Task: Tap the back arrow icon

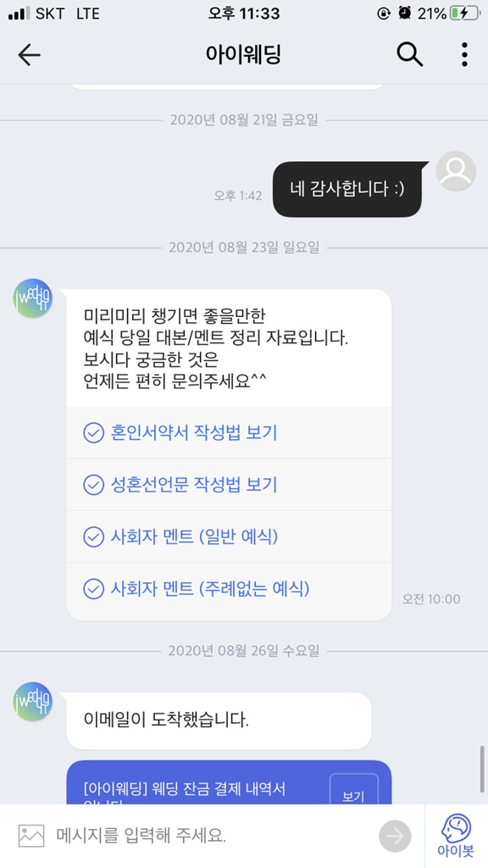Action: point(29,55)
